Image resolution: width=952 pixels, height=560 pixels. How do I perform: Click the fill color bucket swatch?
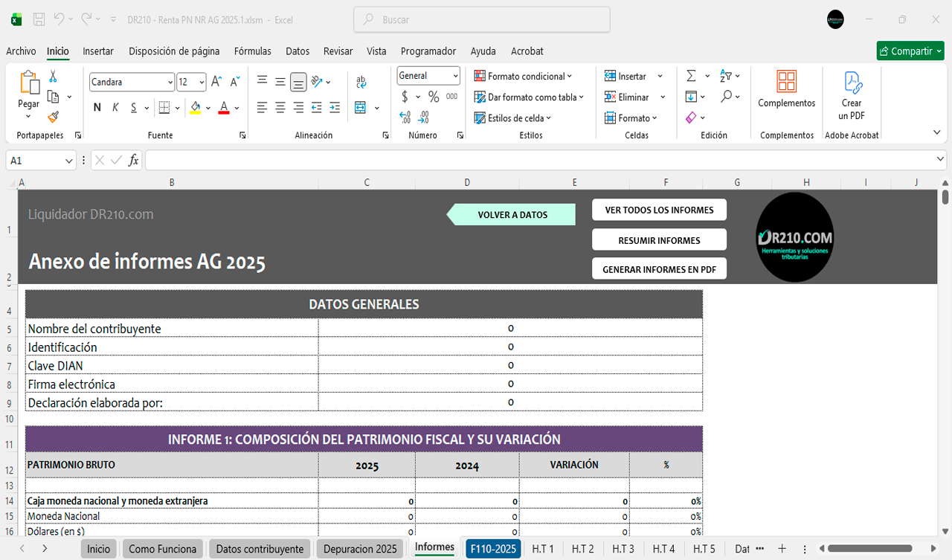[195, 108]
